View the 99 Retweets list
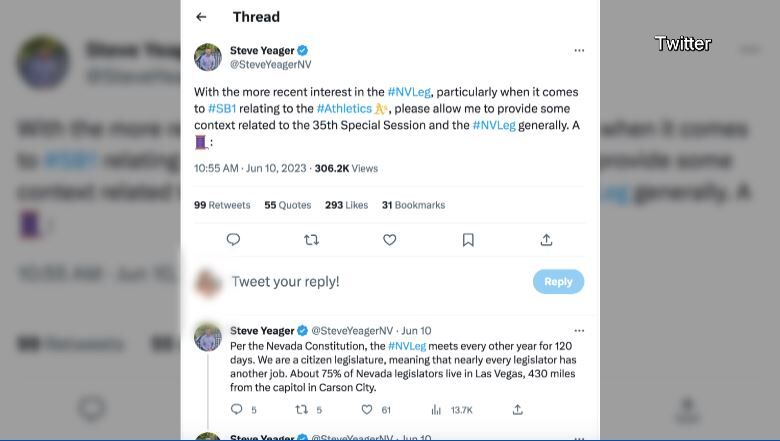 tap(222, 205)
